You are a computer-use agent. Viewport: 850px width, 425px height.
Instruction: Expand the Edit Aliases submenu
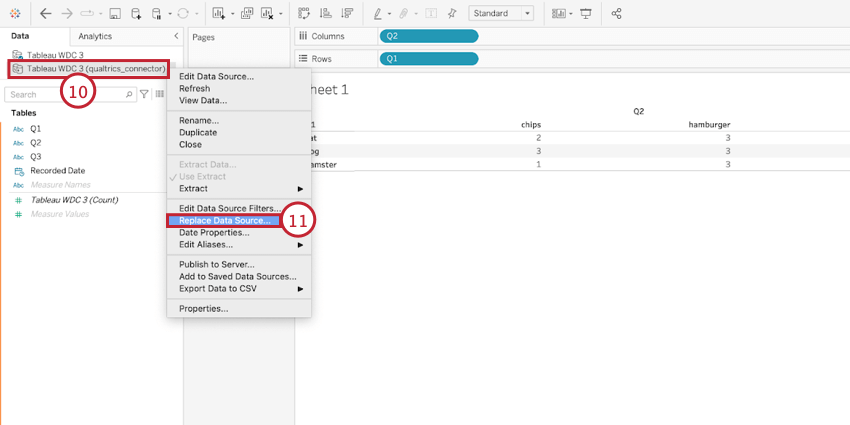pyautogui.click(x=239, y=244)
